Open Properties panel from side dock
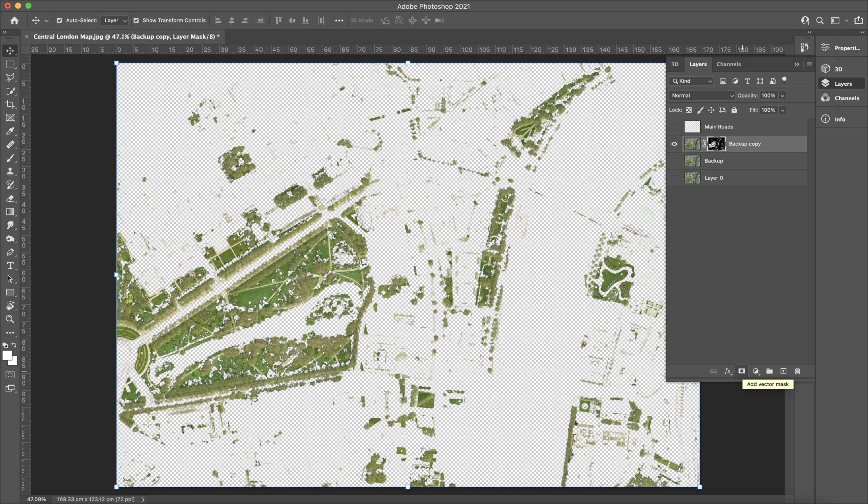 (x=841, y=48)
